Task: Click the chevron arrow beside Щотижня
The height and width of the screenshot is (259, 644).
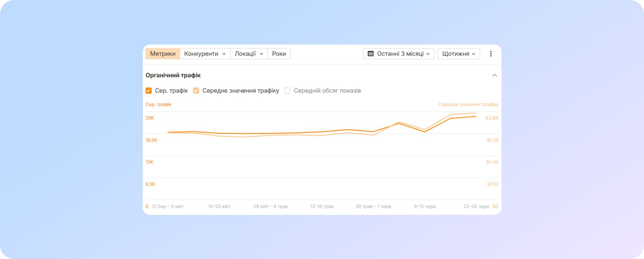Action: [x=474, y=54]
